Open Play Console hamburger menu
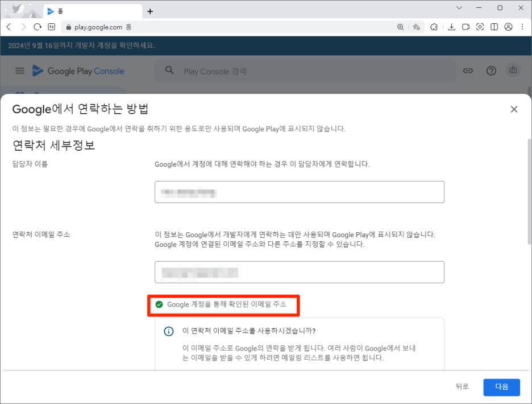 [x=20, y=71]
